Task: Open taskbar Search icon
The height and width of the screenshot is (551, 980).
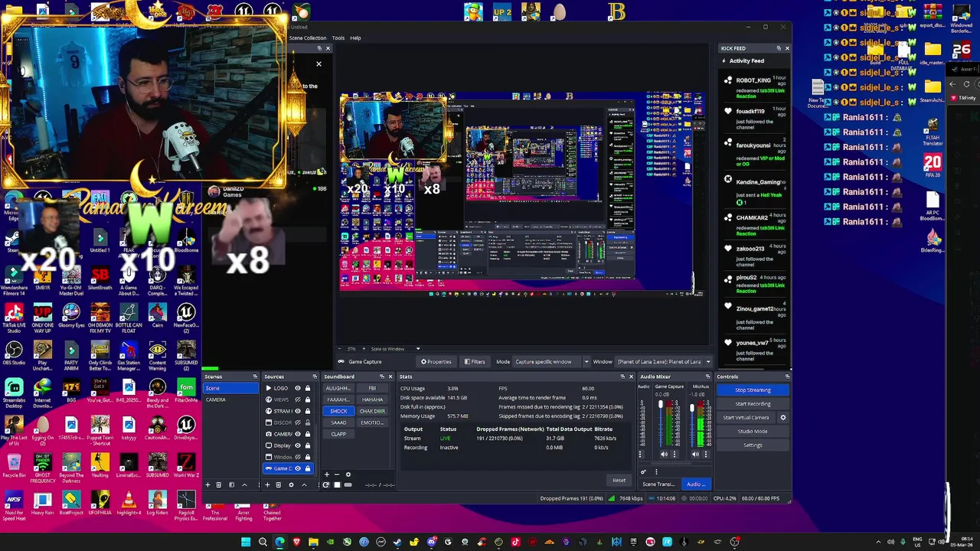Action: (263, 543)
